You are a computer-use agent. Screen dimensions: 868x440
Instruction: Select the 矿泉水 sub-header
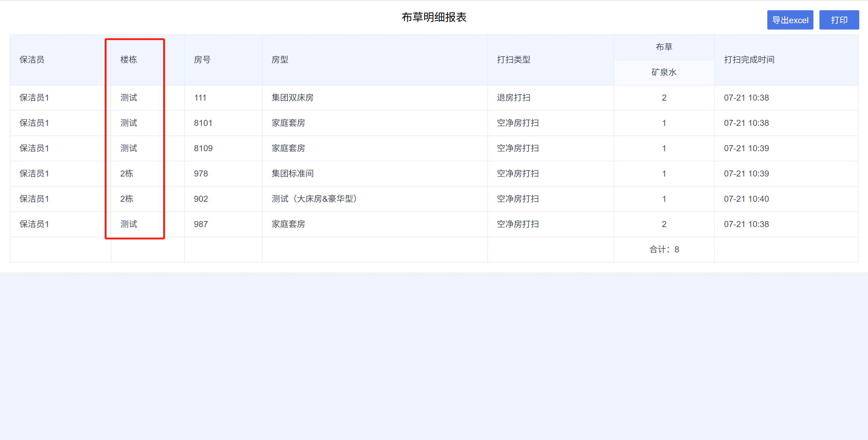tap(664, 72)
